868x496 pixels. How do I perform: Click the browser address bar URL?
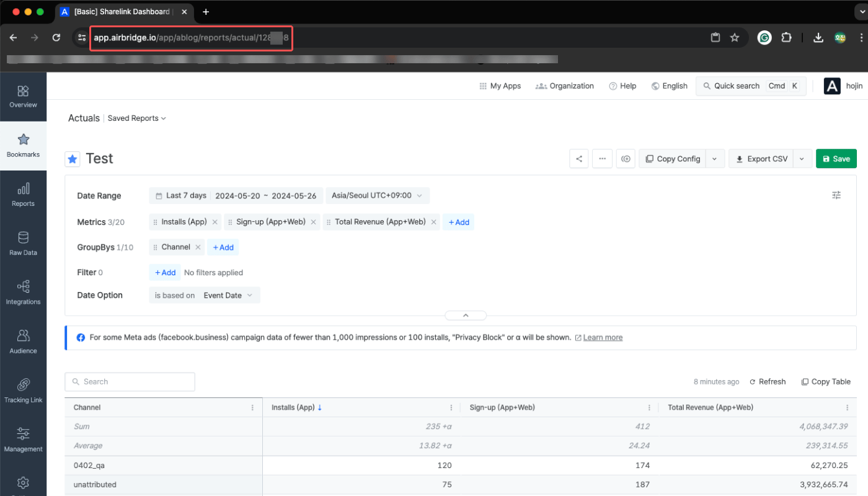(x=191, y=38)
